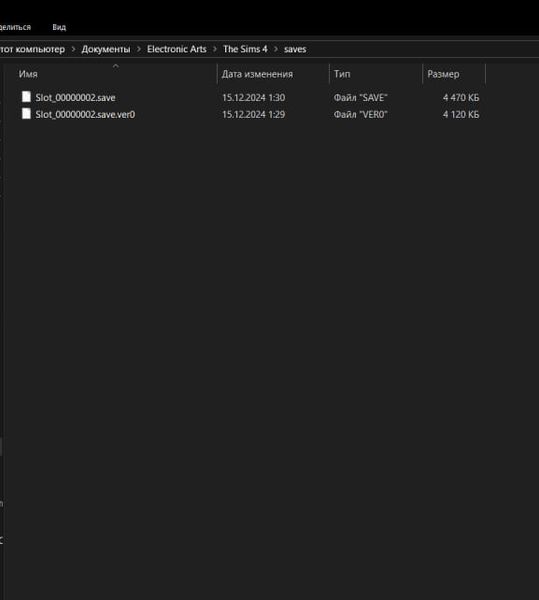Open the Вид ribbon tab
This screenshot has height=600, width=539.
(59, 27)
